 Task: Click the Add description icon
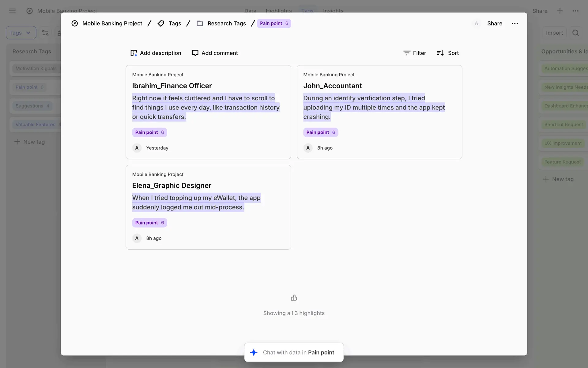click(134, 53)
